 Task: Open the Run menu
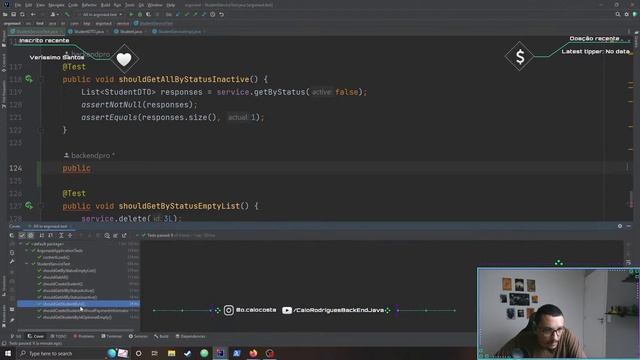[118, 5]
